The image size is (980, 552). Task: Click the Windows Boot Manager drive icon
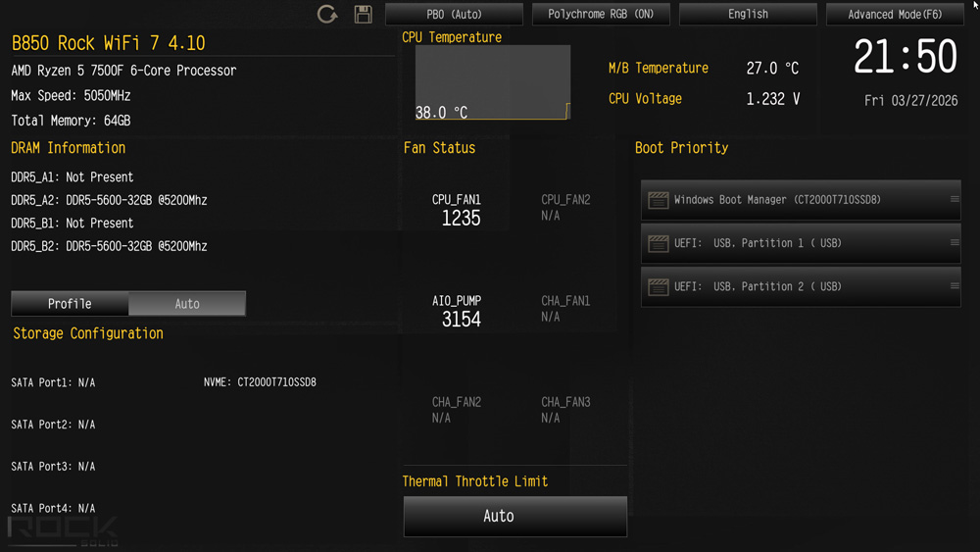pos(658,200)
